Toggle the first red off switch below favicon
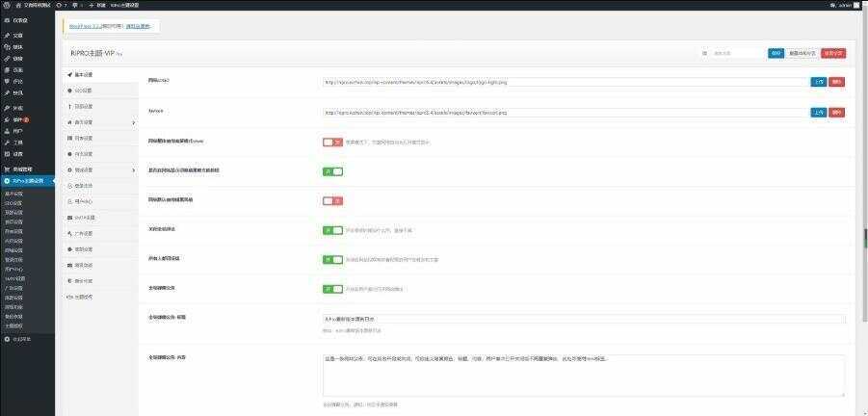 pyautogui.click(x=332, y=142)
